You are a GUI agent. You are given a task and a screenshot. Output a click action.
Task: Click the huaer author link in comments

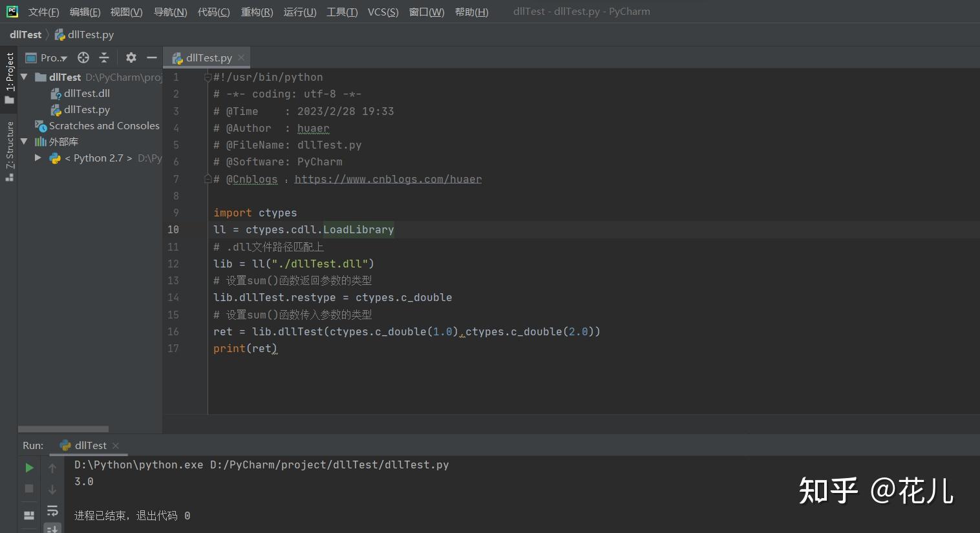pos(313,128)
